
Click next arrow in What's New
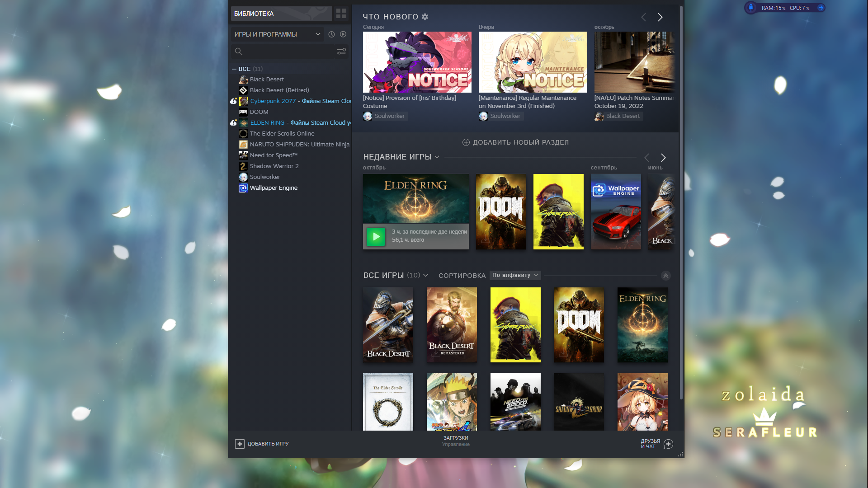tap(660, 17)
